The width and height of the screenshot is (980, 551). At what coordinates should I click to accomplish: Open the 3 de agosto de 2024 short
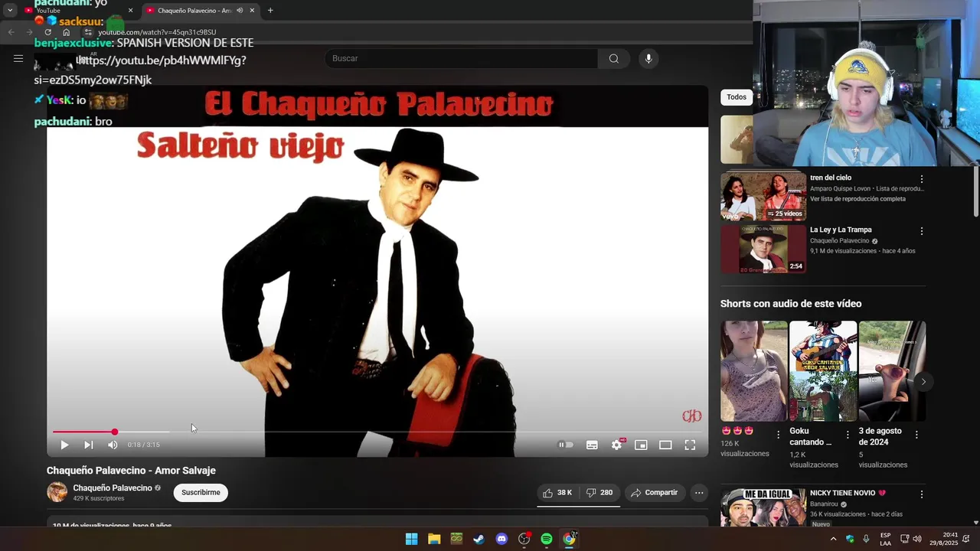[x=892, y=371]
